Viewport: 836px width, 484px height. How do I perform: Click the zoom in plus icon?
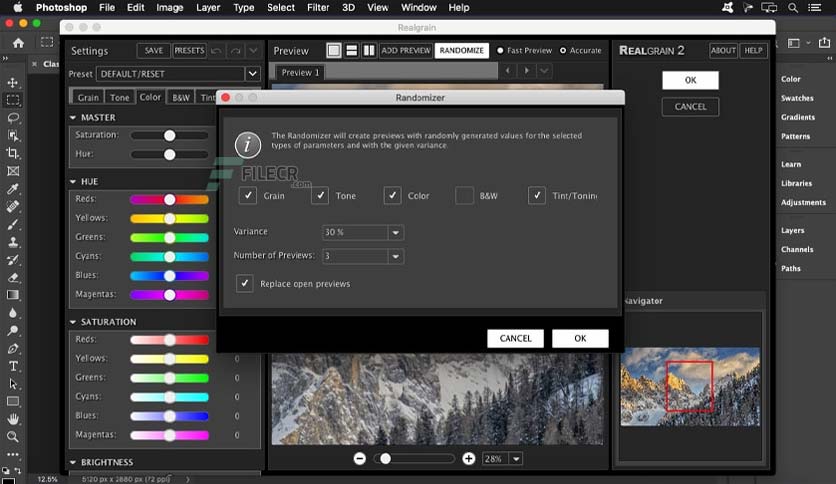tap(469, 458)
